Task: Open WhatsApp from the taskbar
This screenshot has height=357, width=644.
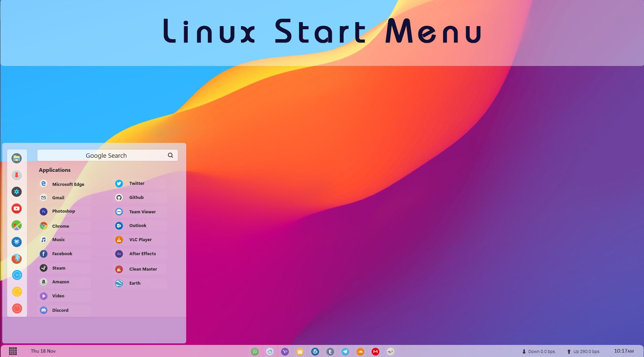Action: (255, 351)
